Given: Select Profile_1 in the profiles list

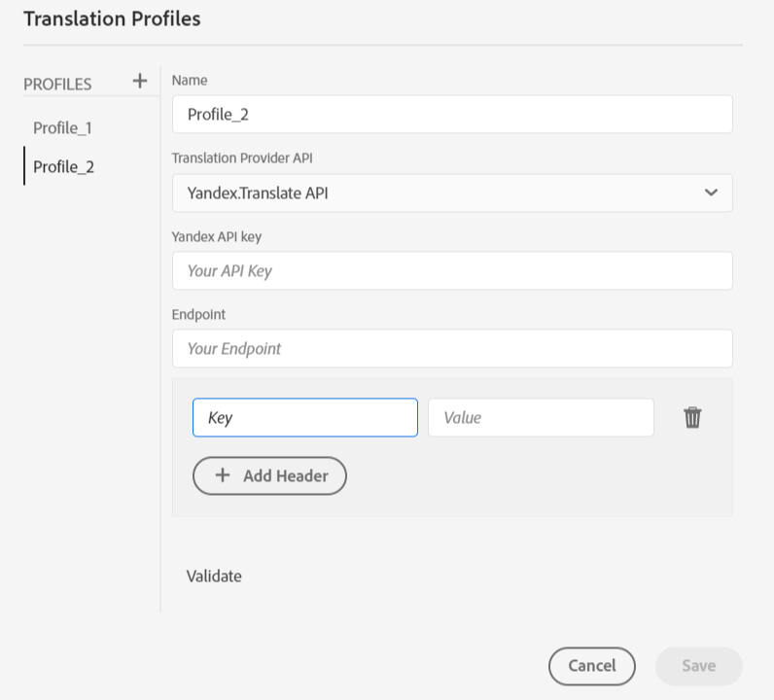Looking at the screenshot, I should click(x=62, y=127).
